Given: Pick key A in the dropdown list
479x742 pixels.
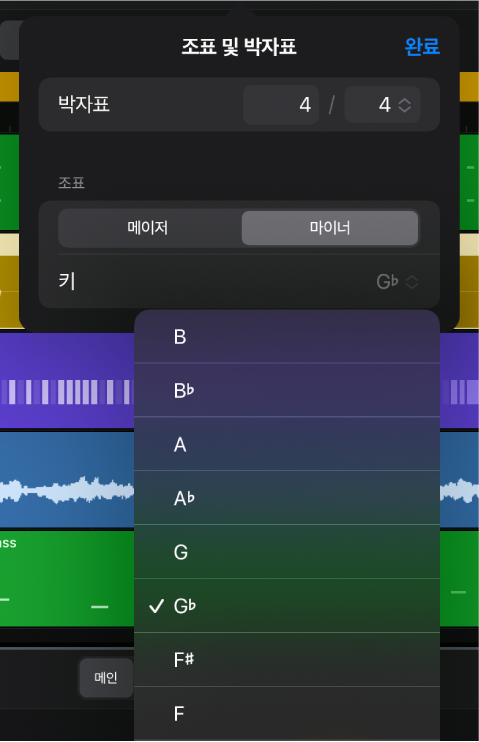Looking at the screenshot, I should pos(287,444).
